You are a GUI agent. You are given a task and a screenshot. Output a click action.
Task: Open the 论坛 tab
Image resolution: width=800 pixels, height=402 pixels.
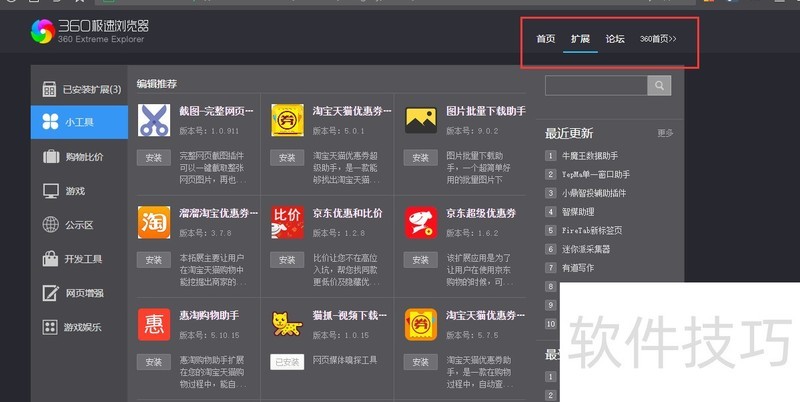(x=615, y=39)
